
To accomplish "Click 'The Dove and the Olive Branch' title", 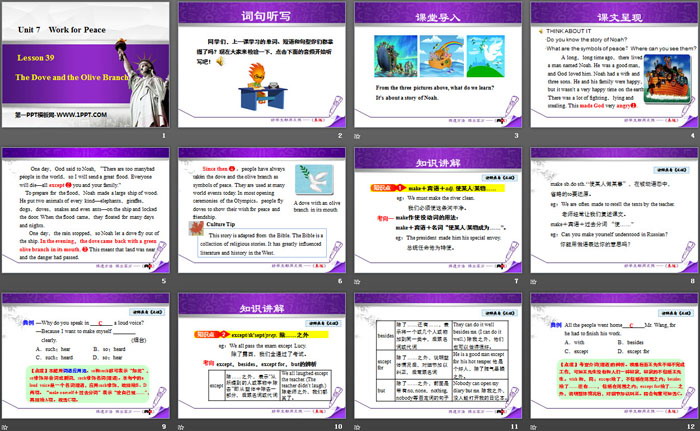I will 72,77.
